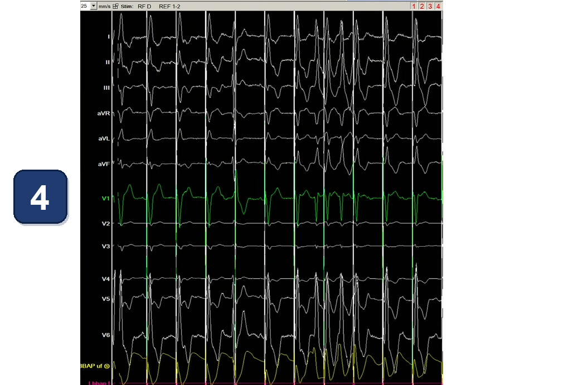Click the 'mm/s' unit label

coord(105,7)
